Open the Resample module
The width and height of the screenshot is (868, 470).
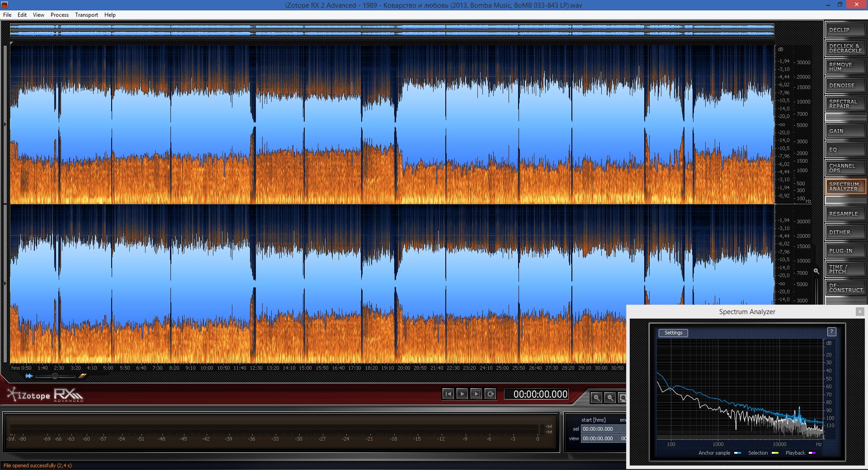coord(845,214)
